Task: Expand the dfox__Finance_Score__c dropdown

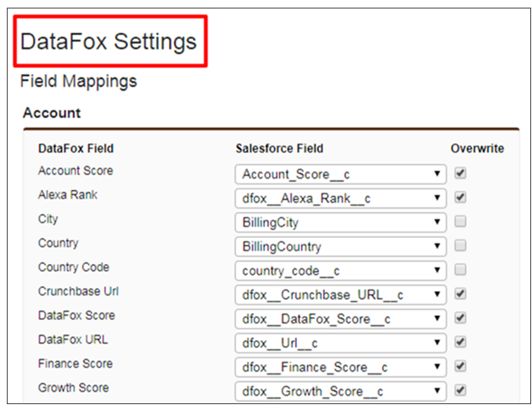Action: pyautogui.click(x=340, y=367)
